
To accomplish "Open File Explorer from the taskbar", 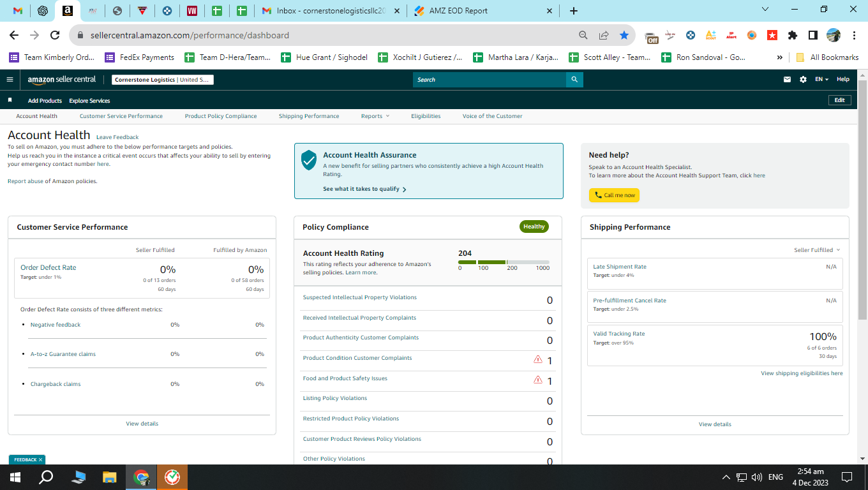I will tap(110, 477).
